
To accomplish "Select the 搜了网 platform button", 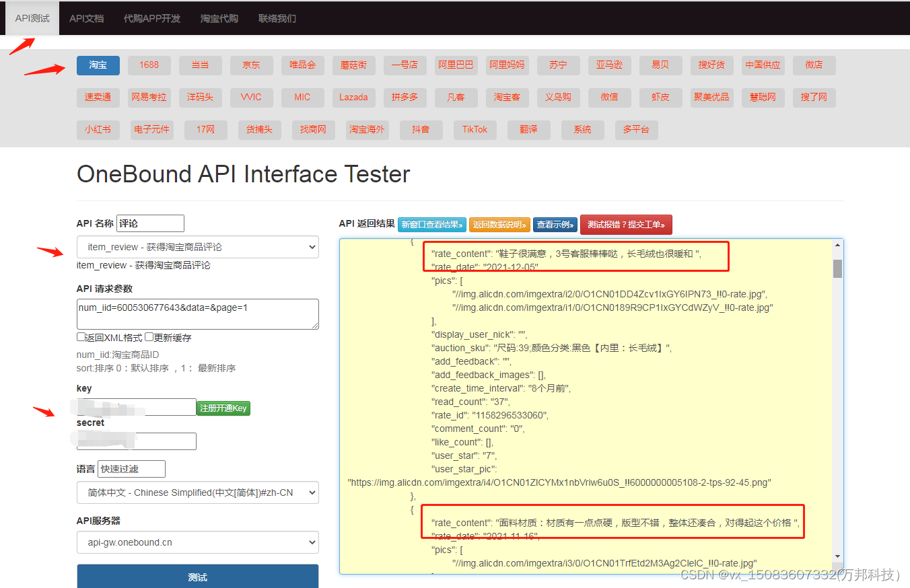I will [x=814, y=98].
